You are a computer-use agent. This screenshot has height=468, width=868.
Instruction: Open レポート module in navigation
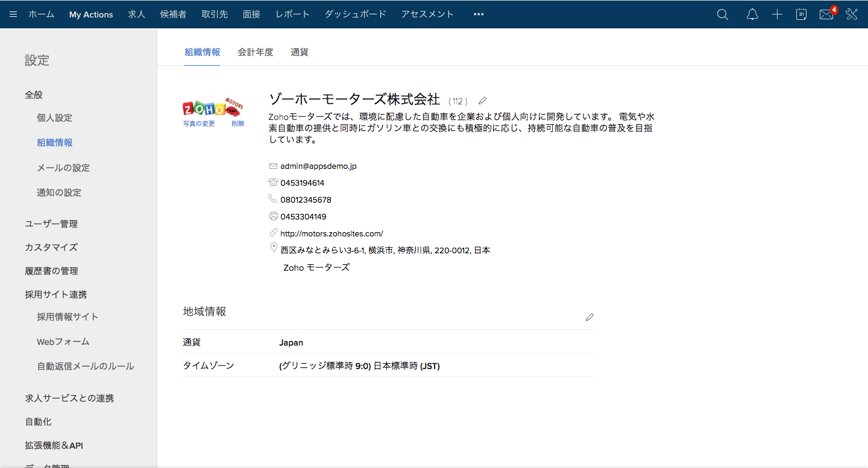pos(292,14)
